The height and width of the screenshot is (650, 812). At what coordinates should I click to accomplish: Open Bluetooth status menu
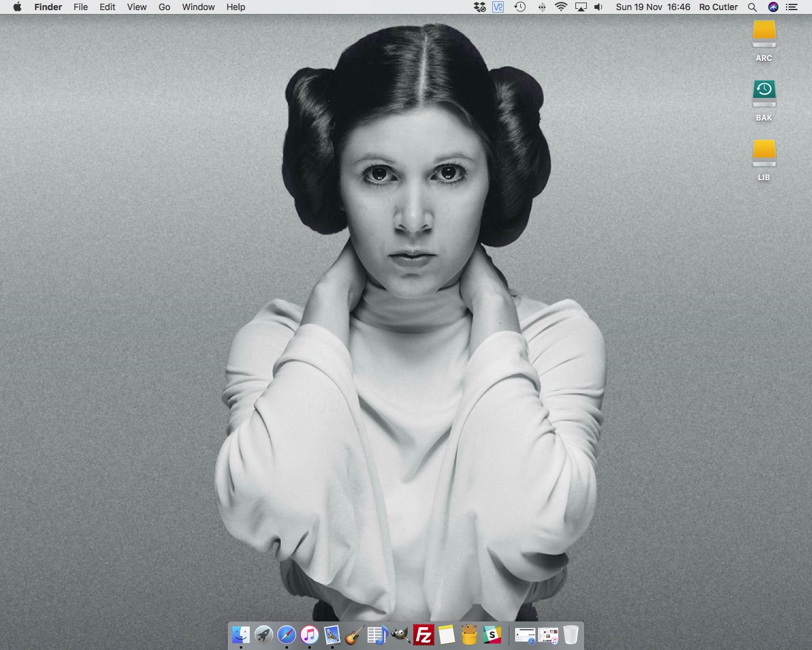pos(542,7)
